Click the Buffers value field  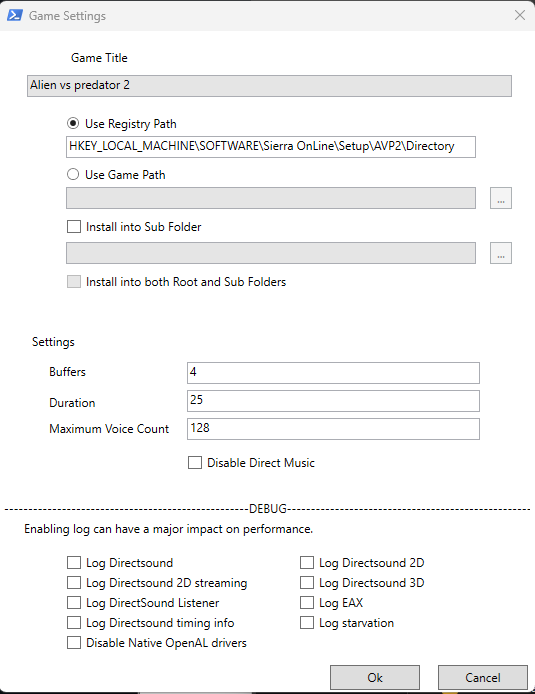[x=333, y=373]
